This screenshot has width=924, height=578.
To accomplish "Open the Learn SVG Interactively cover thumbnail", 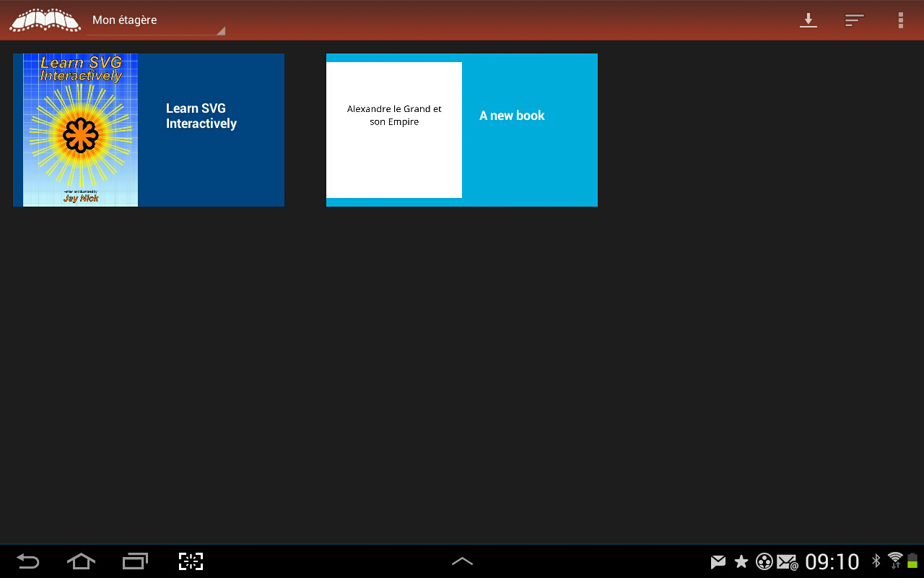I will [x=80, y=130].
